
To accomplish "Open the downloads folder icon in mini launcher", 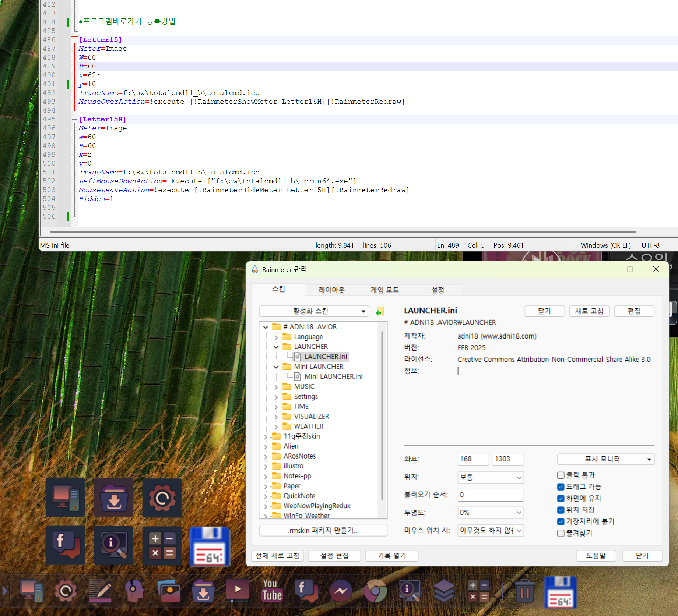I will coord(114,498).
